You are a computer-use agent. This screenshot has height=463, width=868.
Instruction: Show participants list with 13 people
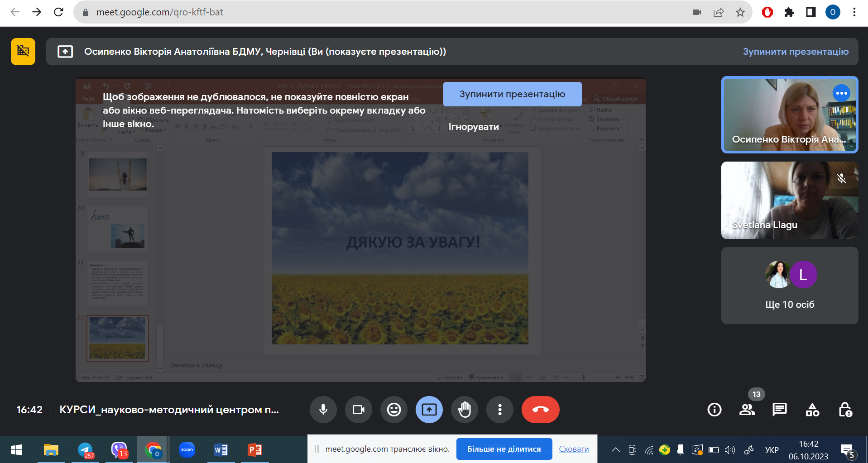point(747,410)
